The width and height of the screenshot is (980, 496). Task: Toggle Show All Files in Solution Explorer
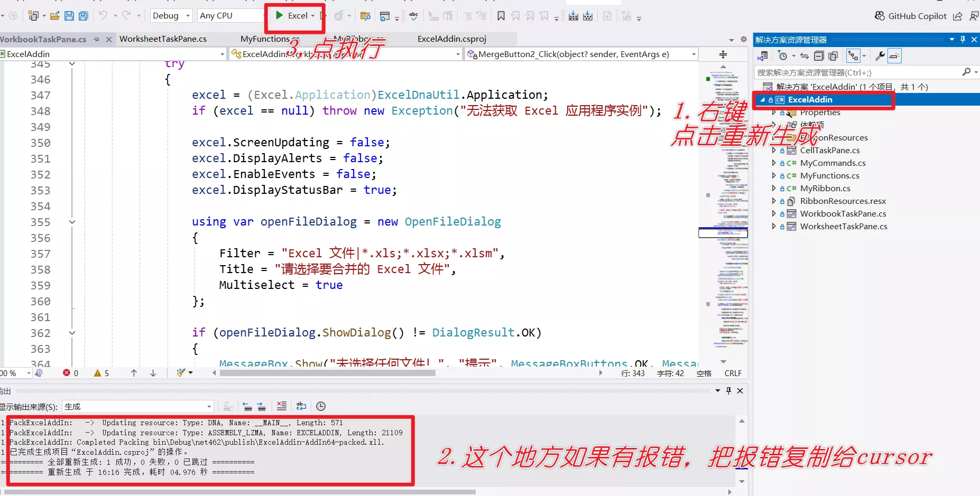(833, 56)
